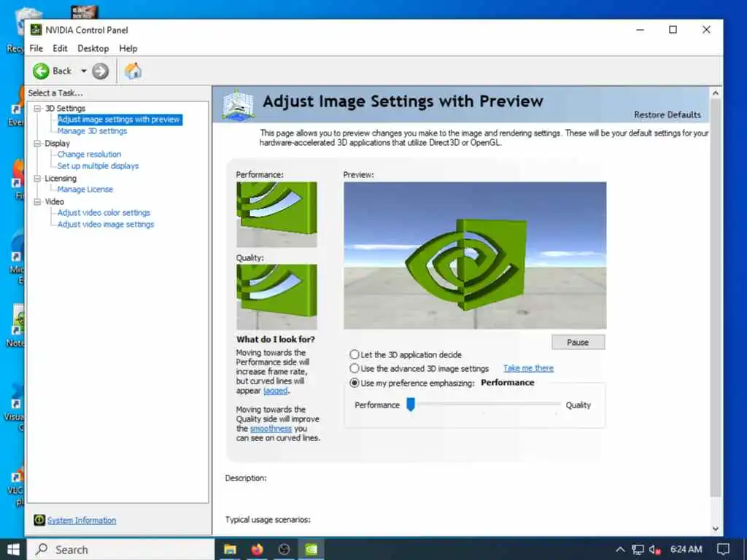Click the Performance sample thumbnail
747x560 pixels.
pyautogui.click(x=276, y=214)
